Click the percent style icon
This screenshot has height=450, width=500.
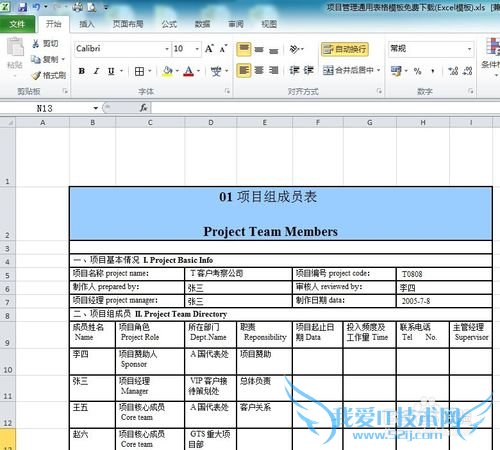pos(417,71)
